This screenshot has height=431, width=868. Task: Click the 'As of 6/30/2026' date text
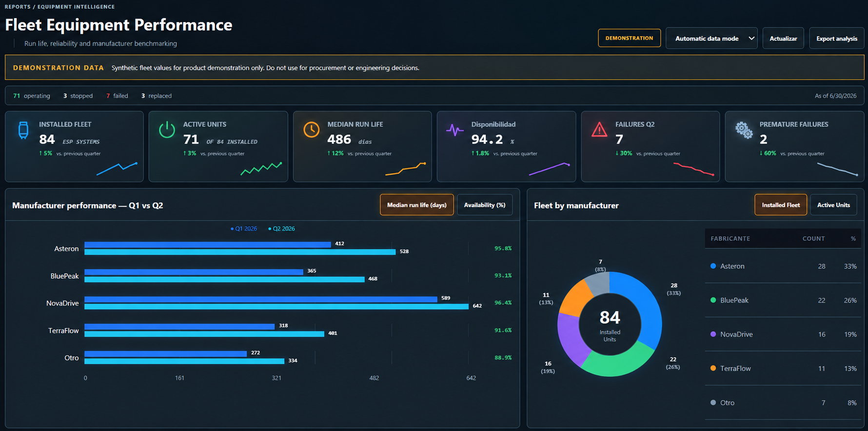tap(835, 96)
